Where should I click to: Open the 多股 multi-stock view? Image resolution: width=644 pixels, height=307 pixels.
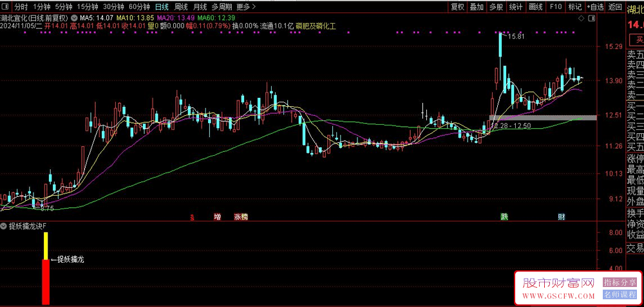click(x=496, y=6)
